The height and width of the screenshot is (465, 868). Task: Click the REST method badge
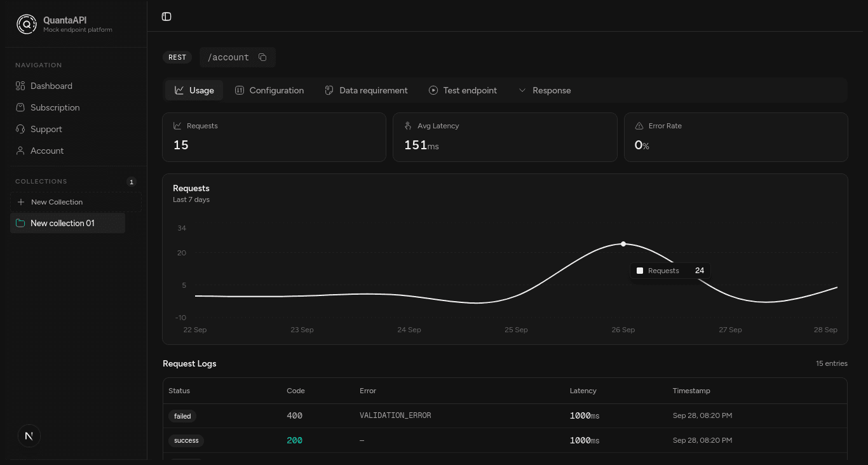pyautogui.click(x=177, y=57)
